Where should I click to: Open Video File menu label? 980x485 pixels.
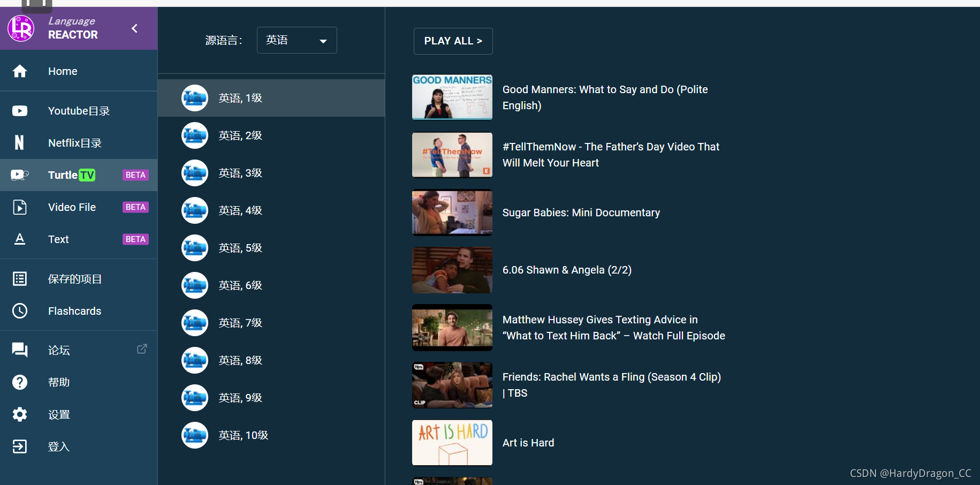click(x=72, y=207)
